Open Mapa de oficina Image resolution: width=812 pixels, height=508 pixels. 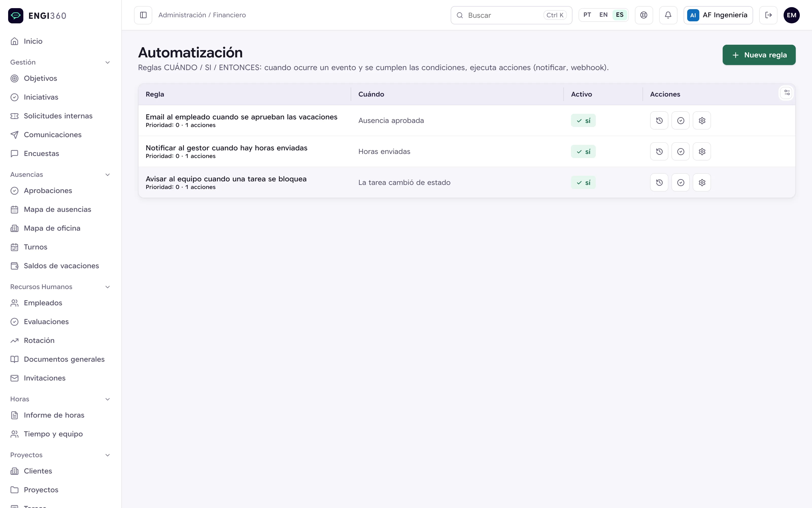60,228
